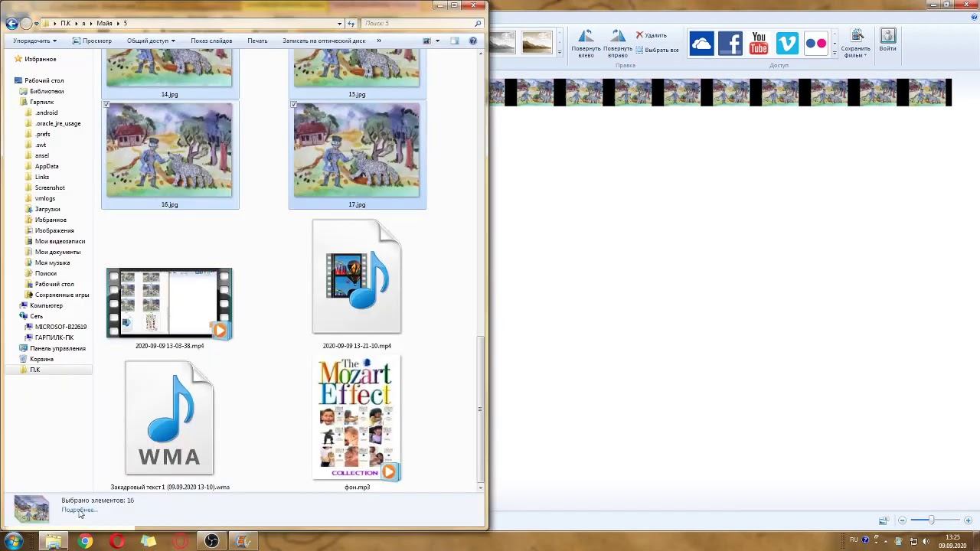Select 2020-09-09 13-03-38.mp4 video thumbnail
Viewport: 980px width, 551px height.
click(x=169, y=304)
